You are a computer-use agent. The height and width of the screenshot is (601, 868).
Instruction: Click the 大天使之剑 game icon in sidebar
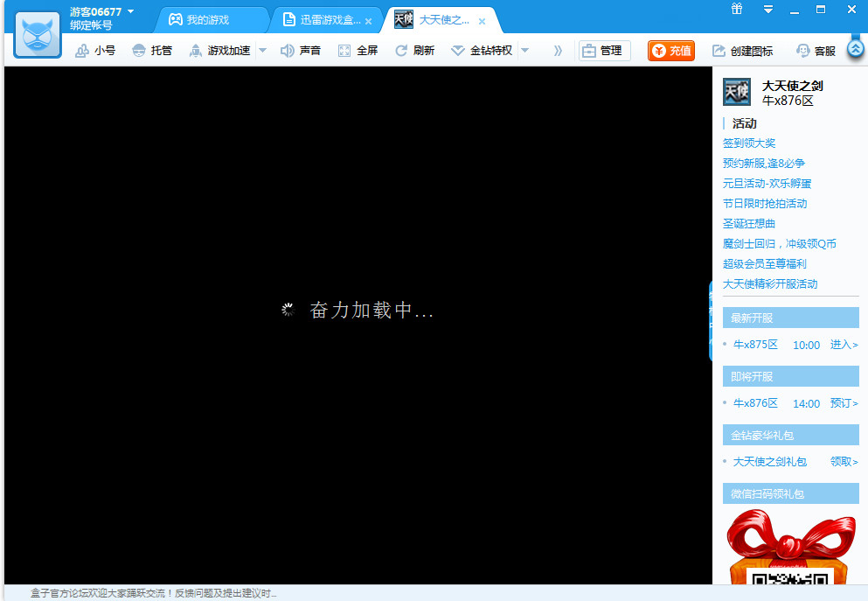(737, 92)
